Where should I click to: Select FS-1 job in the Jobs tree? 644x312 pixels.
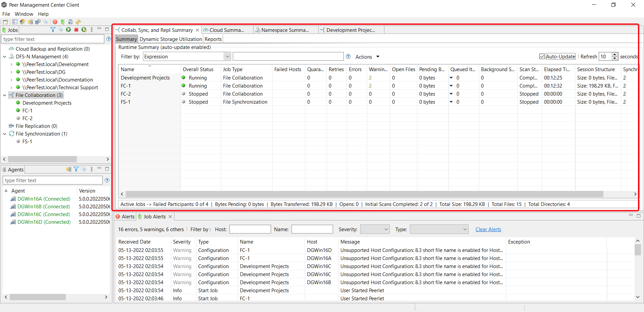(27, 142)
